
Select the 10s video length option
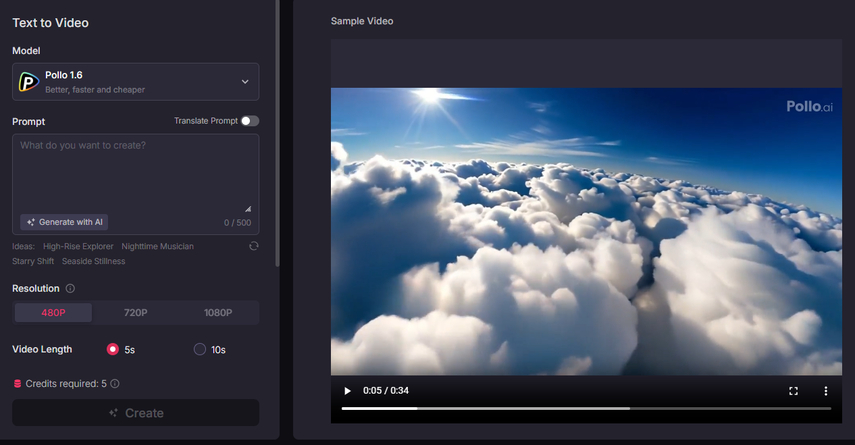point(200,349)
